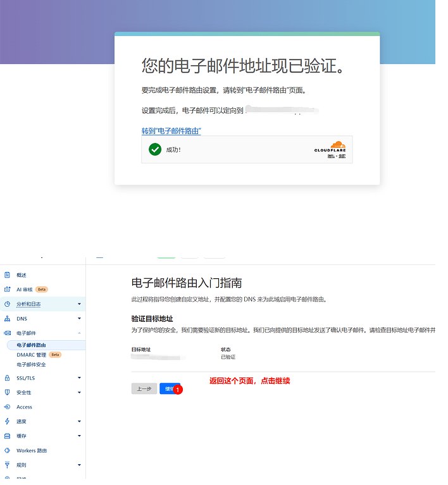Click the 速度 lightning bolt icon

click(7, 421)
